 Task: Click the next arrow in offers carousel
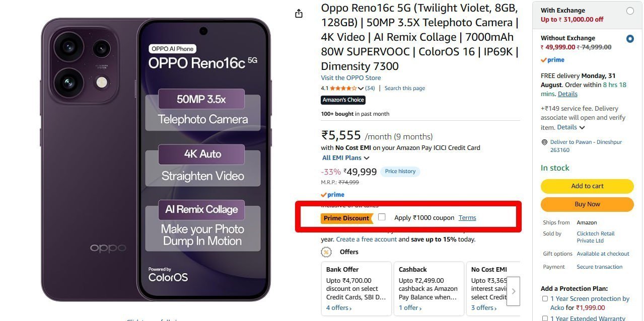(x=513, y=291)
